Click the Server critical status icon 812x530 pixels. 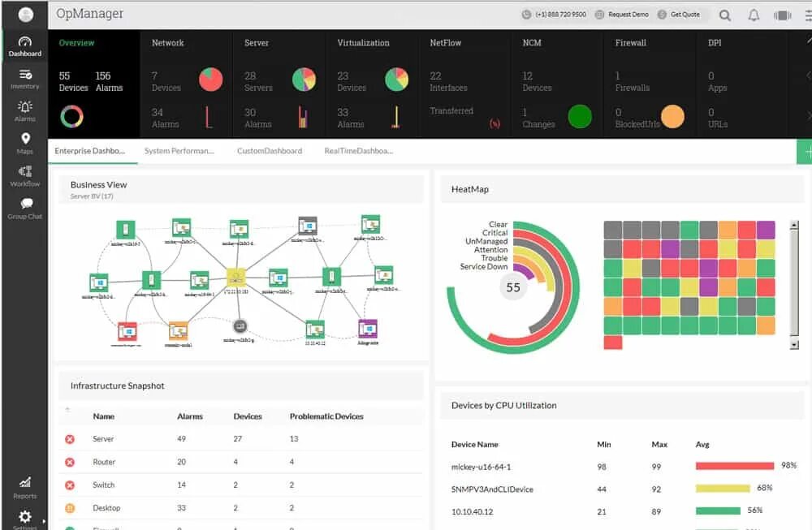pyautogui.click(x=69, y=439)
